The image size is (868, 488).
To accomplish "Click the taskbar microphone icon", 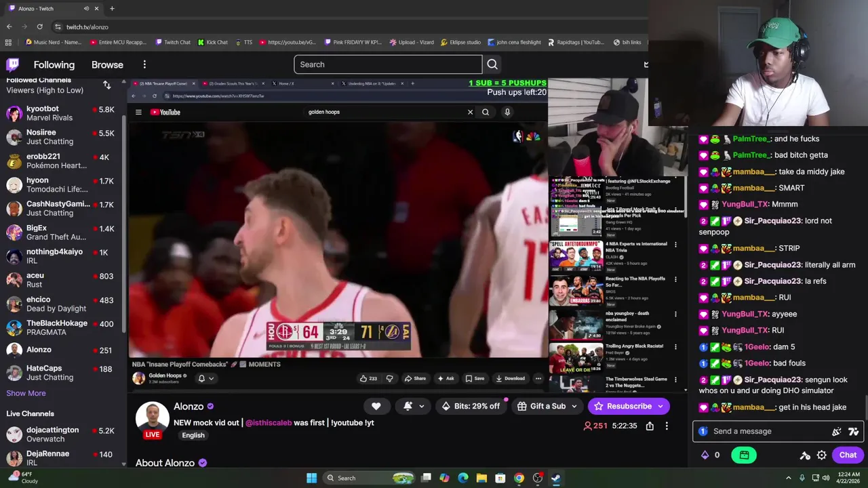I will (x=803, y=478).
